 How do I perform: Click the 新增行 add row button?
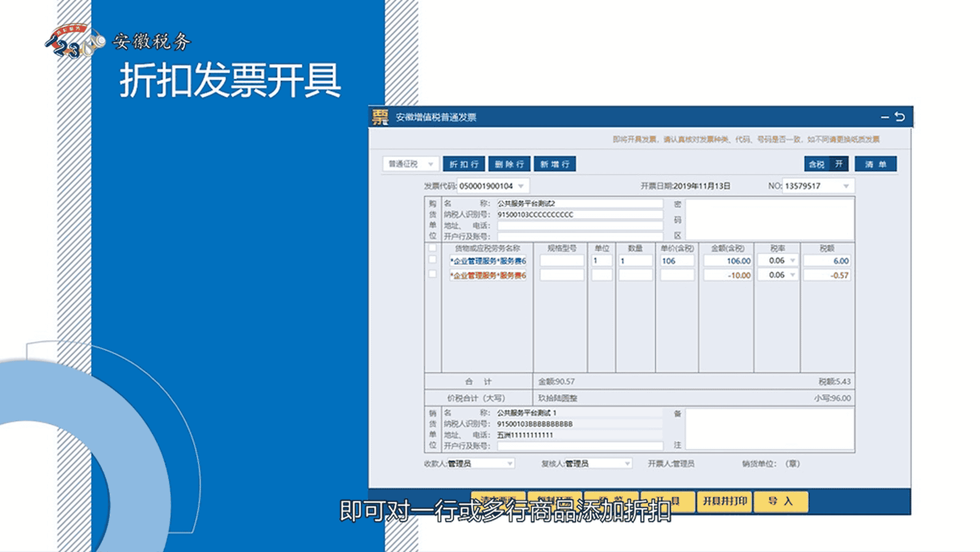click(x=554, y=164)
